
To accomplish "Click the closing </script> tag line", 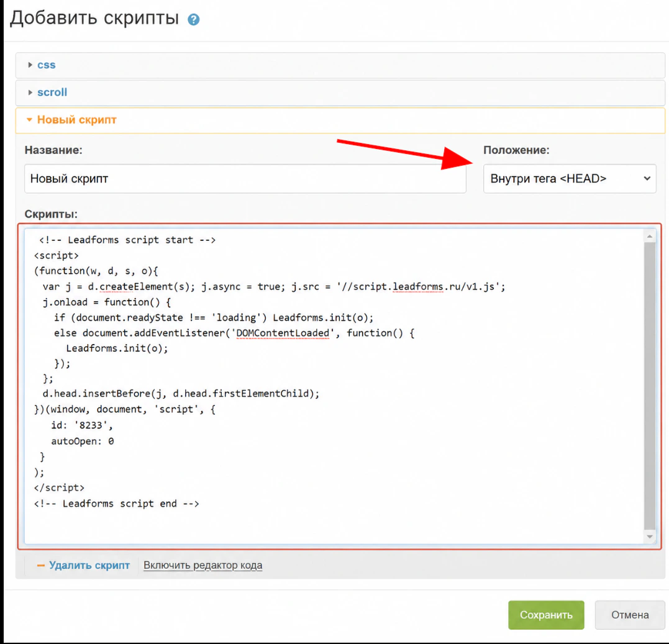I will click(59, 488).
